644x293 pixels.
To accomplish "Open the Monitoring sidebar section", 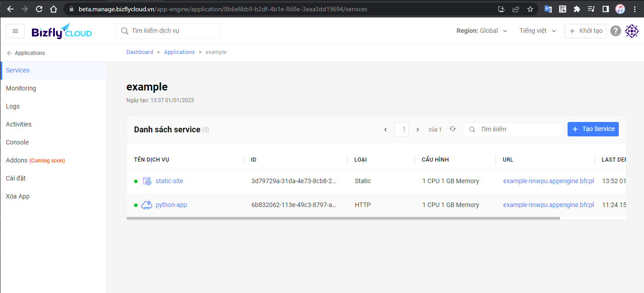I will pyautogui.click(x=21, y=88).
